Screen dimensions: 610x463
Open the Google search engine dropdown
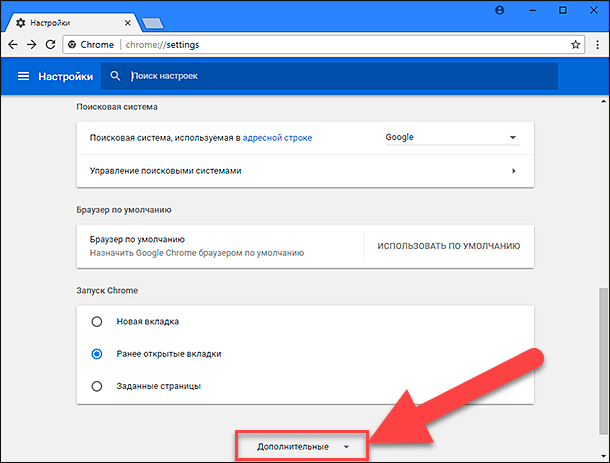coord(452,137)
